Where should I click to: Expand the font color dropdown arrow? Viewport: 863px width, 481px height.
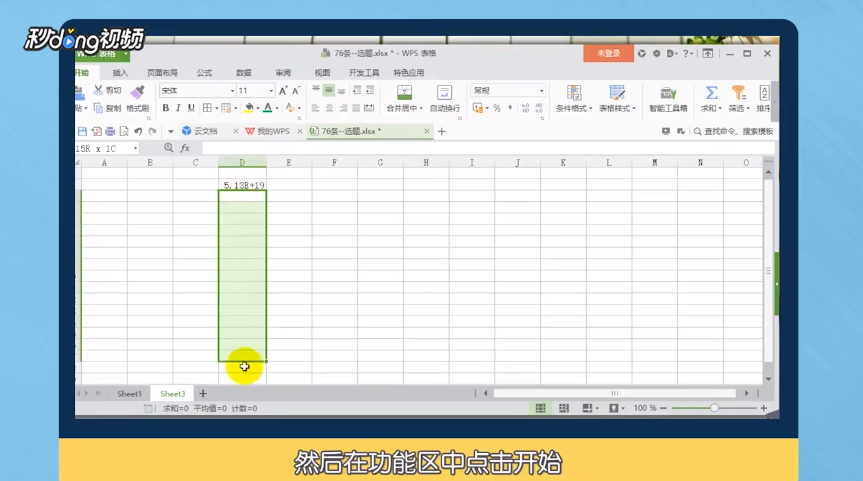coord(277,108)
